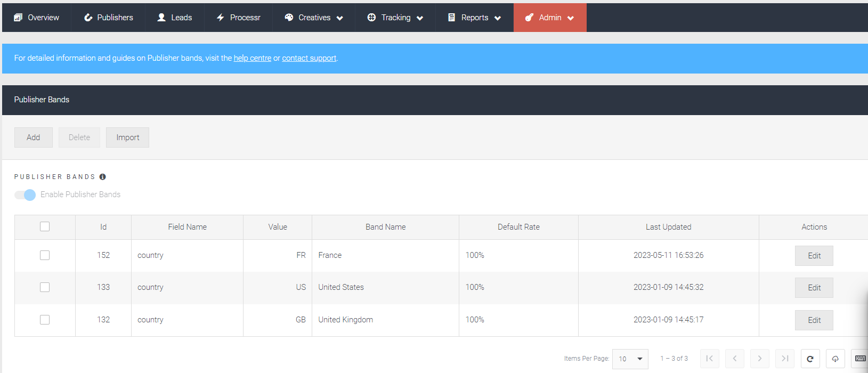This screenshot has width=868, height=373.
Task: Expand the Tracking menu
Action: (x=395, y=18)
